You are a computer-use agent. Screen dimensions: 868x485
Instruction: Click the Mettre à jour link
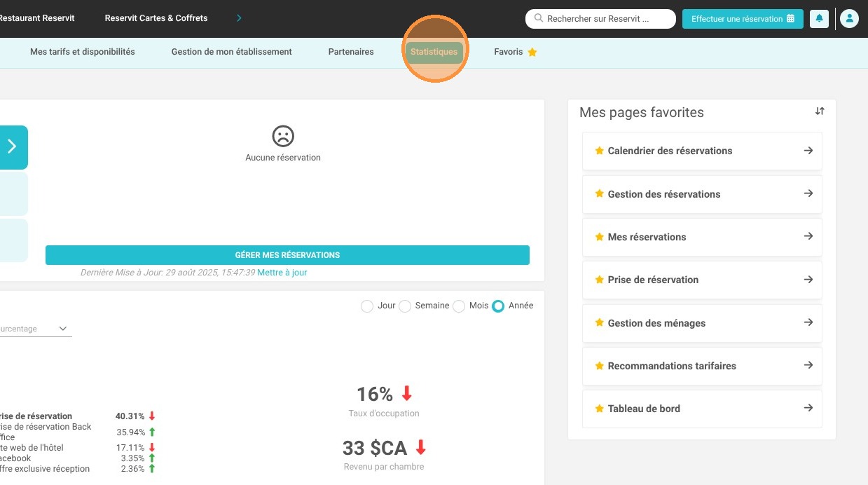pyautogui.click(x=282, y=273)
